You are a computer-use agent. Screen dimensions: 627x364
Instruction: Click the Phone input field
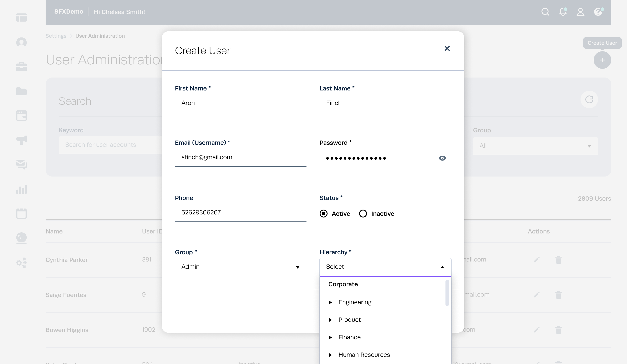coord(240,212)
